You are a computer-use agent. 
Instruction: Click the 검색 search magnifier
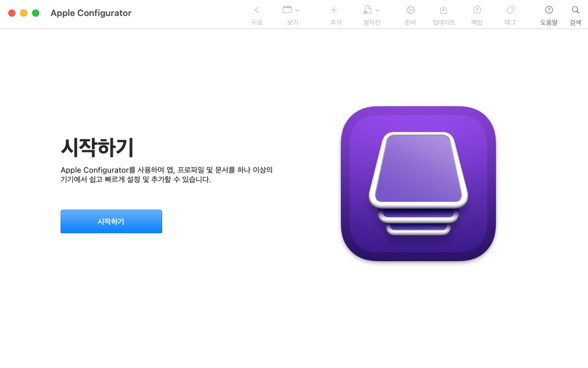coord(576,10)
